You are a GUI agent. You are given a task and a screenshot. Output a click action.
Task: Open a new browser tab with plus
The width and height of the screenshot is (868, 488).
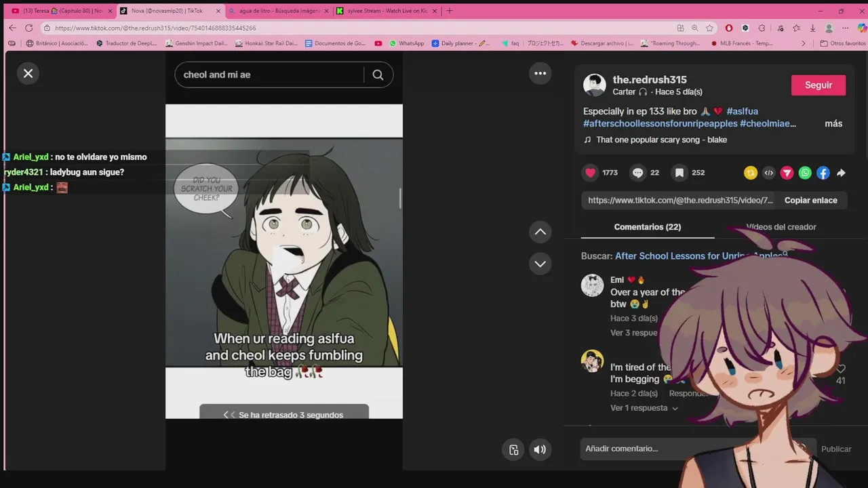(450, 11)
